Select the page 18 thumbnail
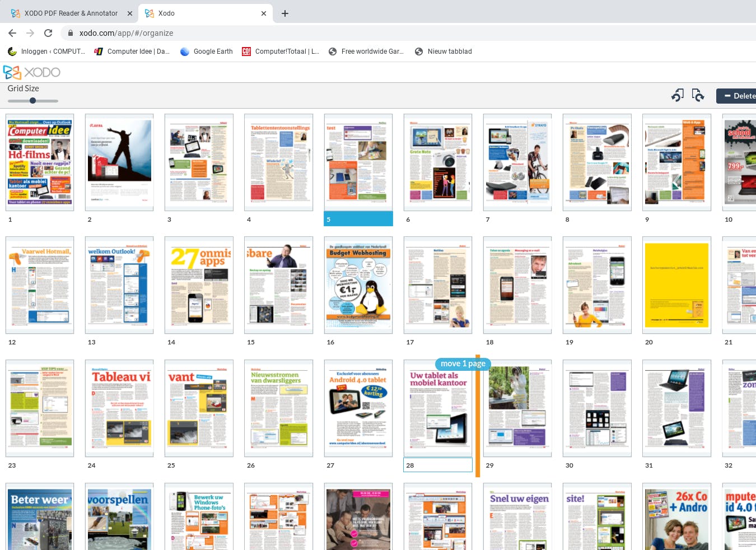 (x=517, y=285)
